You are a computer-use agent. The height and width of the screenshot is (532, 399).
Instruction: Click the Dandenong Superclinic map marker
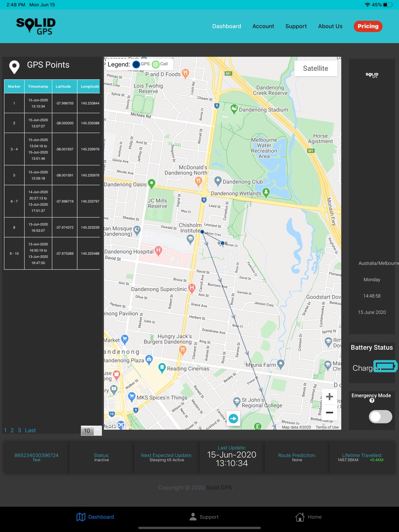click(x=191, y=288)
